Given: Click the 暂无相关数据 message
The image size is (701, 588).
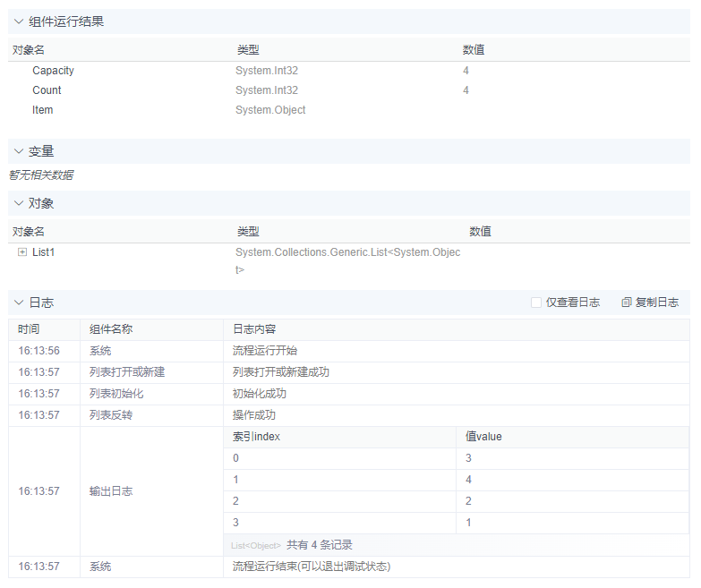Looking at the screenshot, I should click(41, 175).
